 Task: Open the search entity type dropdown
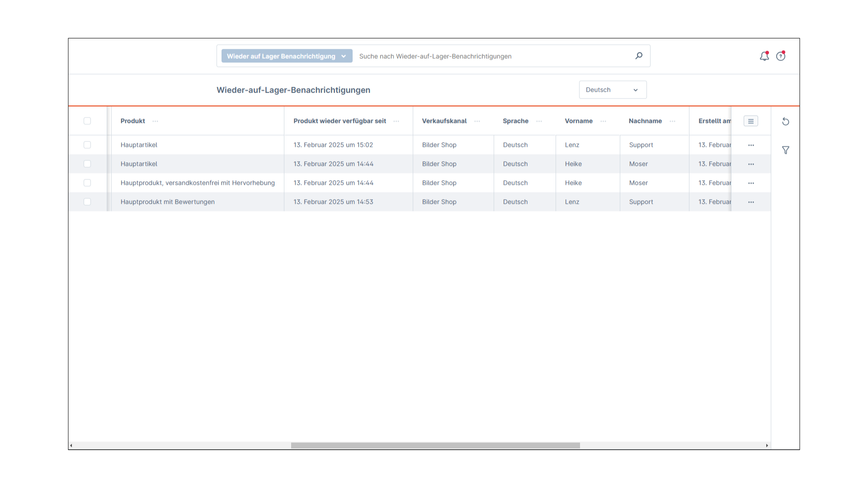click(287, 56)
